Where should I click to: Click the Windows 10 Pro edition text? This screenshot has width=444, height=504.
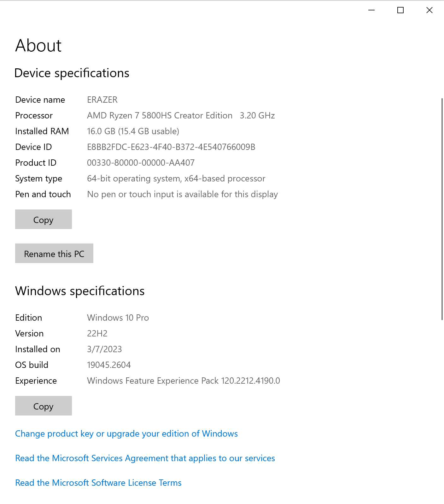[118, 318]
